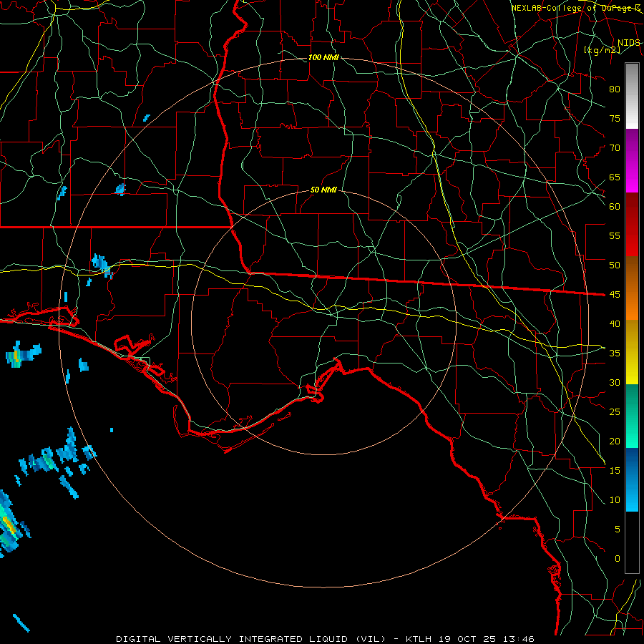Click the 70 value on the color scale

pyautogui.click(x=615, y=148)
